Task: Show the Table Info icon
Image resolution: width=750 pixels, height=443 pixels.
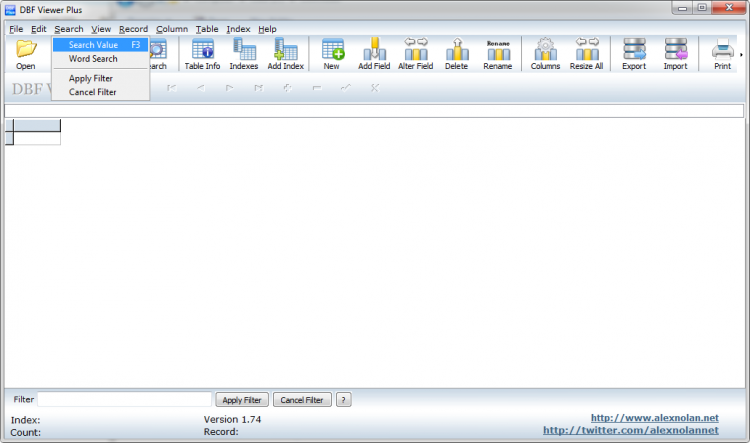Action: point(202,54)
